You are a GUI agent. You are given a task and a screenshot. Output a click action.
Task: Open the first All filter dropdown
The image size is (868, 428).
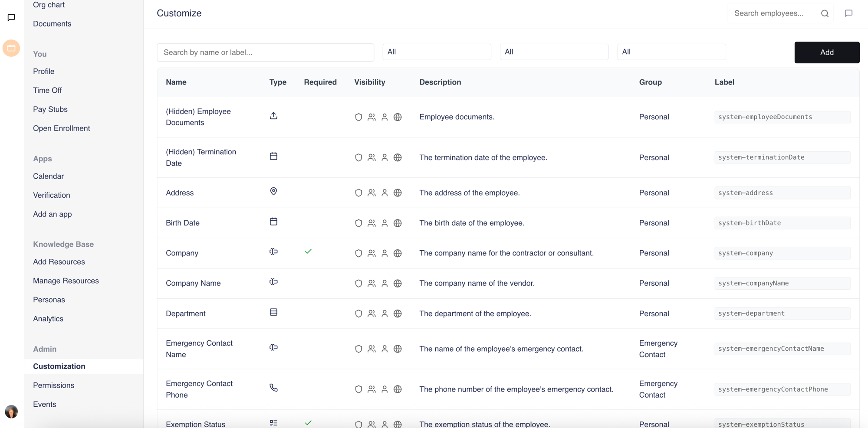[x=437, y=52]
